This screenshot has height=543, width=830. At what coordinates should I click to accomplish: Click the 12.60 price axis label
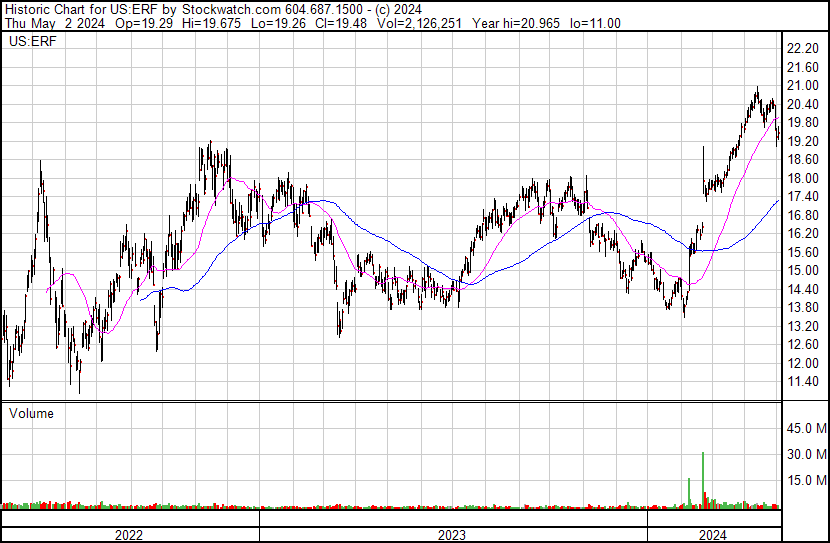coord(803,345)
